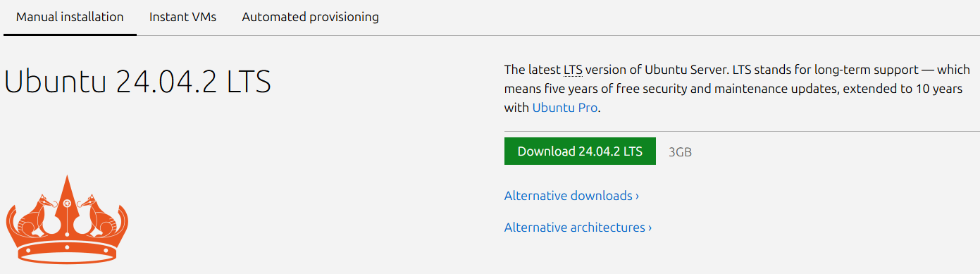Image resolution: width=980 pixels, height=274 pixels.
Task: Click the central spike emblem of crown
Action: point(67,204)
